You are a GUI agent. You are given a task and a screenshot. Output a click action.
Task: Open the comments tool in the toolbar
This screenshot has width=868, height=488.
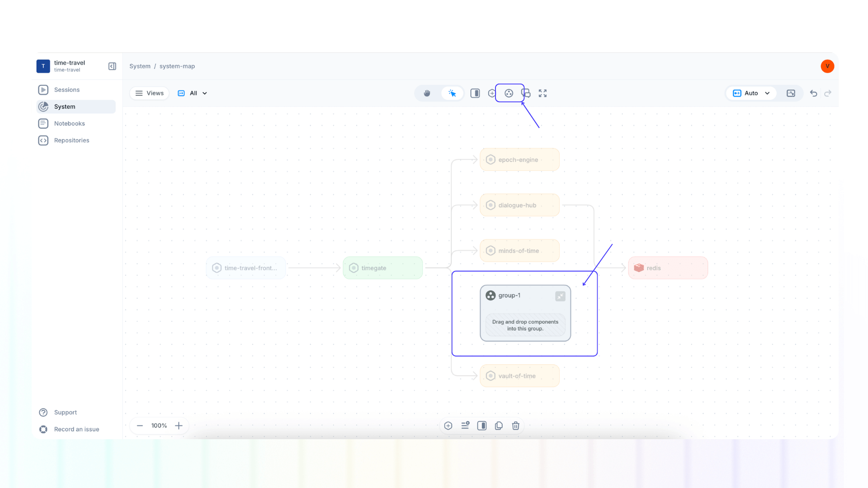pos(526,93)
